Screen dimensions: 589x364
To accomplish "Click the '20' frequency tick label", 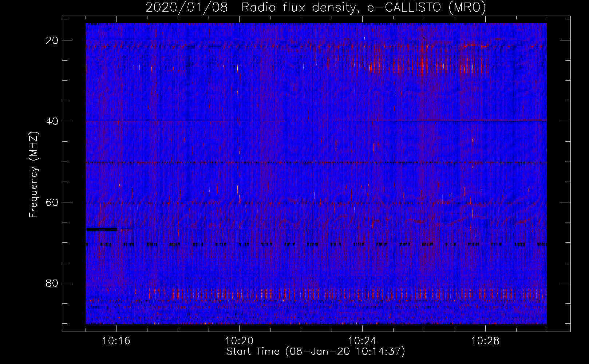I will click(x=52, y=40).
